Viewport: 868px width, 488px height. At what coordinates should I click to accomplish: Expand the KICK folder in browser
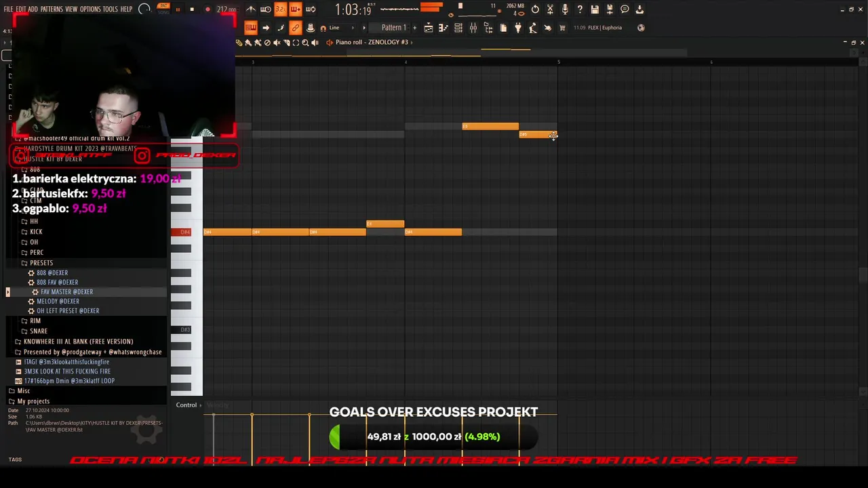click(x=36, y=232)
